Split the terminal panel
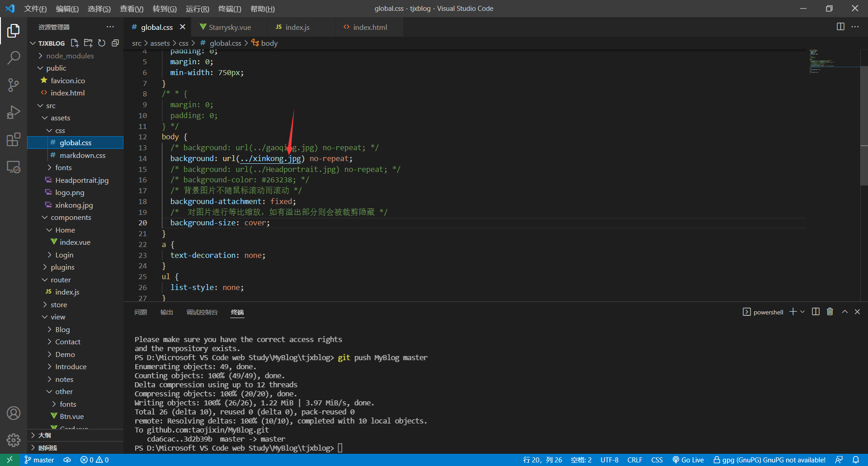 [x=816, y=312]
